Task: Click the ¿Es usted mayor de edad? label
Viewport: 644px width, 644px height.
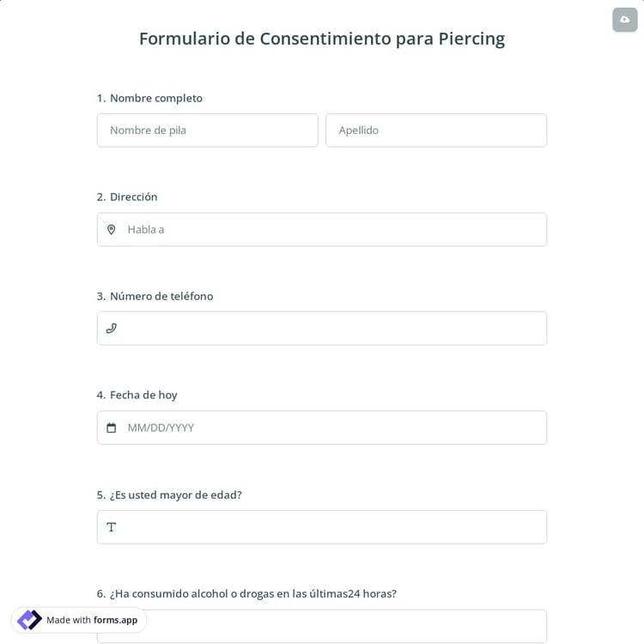Action: pos(175,495)
